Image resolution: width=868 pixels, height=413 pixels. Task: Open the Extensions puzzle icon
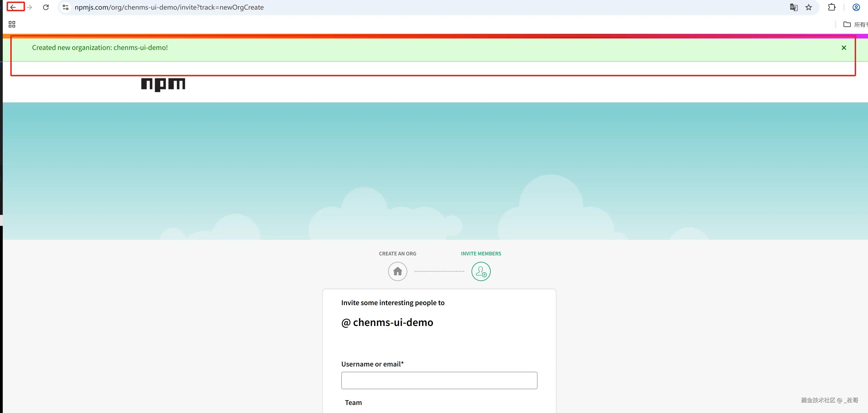click(832, 7)
